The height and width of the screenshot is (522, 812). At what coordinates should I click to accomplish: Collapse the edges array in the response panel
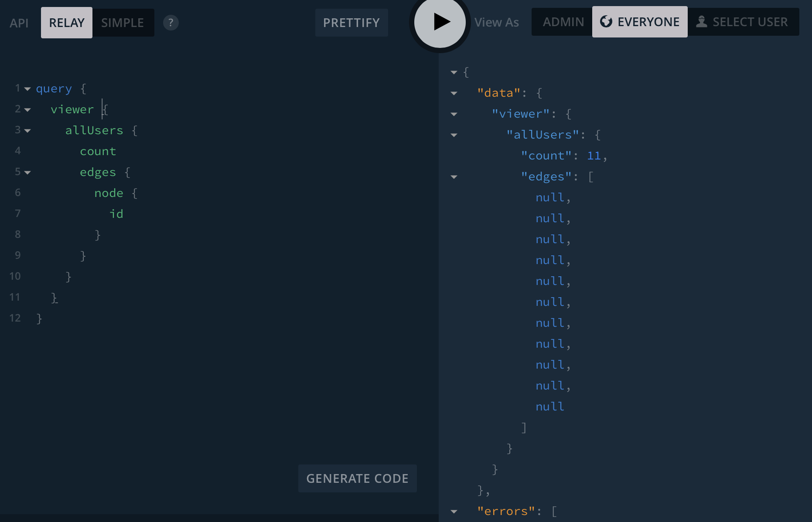[454, 177]
